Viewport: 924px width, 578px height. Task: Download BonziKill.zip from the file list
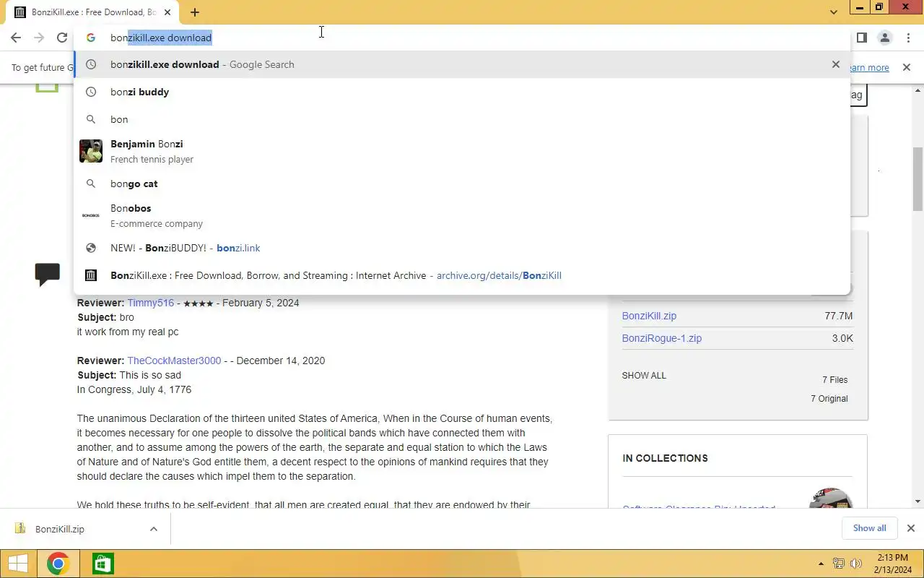coord(649,316)
